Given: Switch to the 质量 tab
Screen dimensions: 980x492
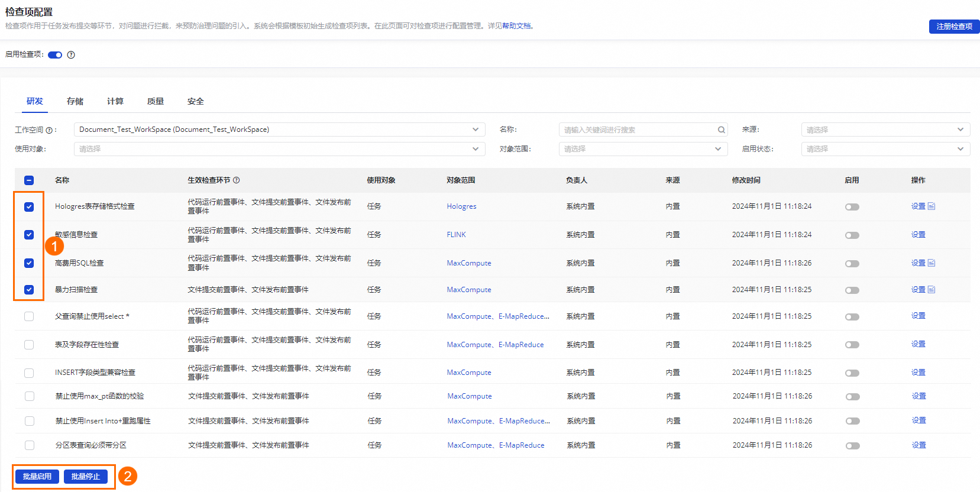Looking at the screenshot, I should tap(156, 101).
